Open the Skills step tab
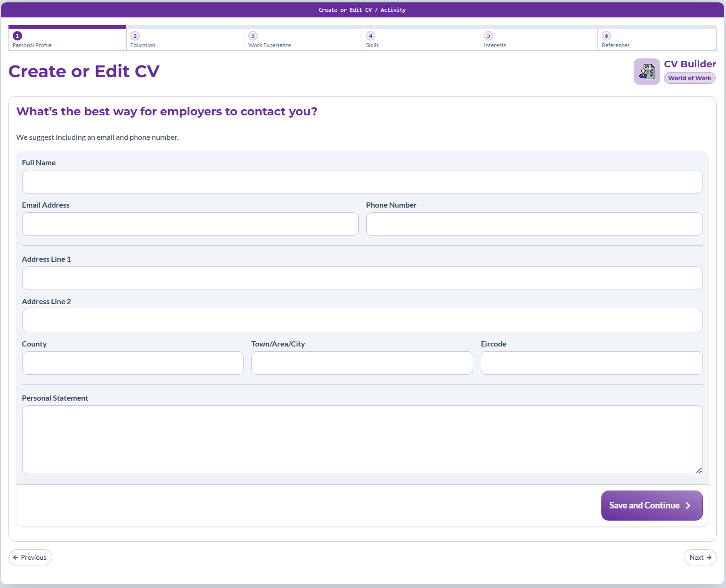The height and width of the screenshot is (588, 726). tap(420, 40)
